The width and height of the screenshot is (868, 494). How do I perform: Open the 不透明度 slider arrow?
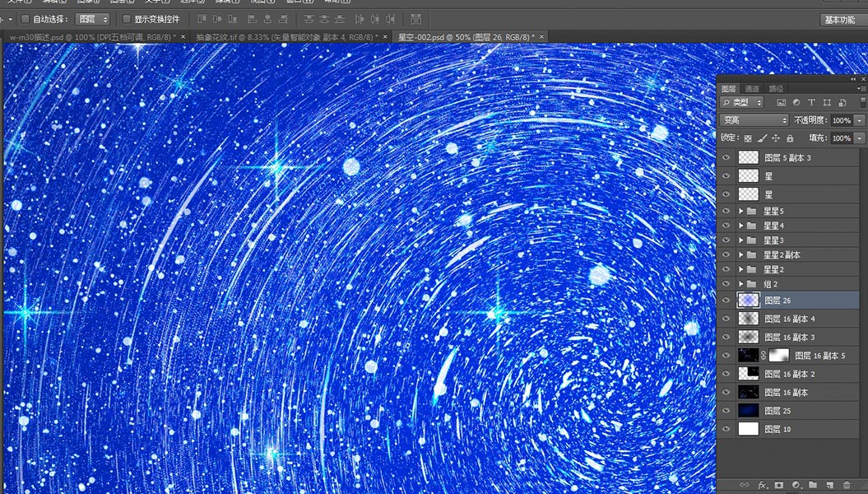click(859, 120)
